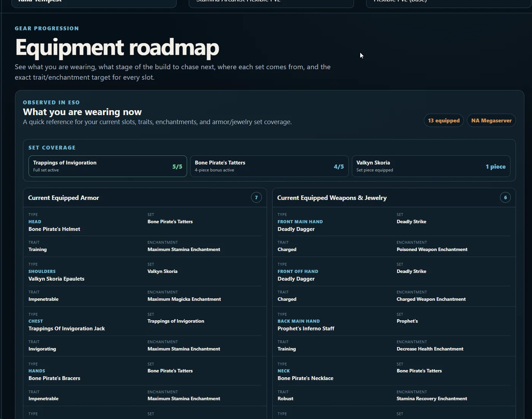Click the BACK MAIN HAND slot label
532x419 pixels.
[299, 321]
